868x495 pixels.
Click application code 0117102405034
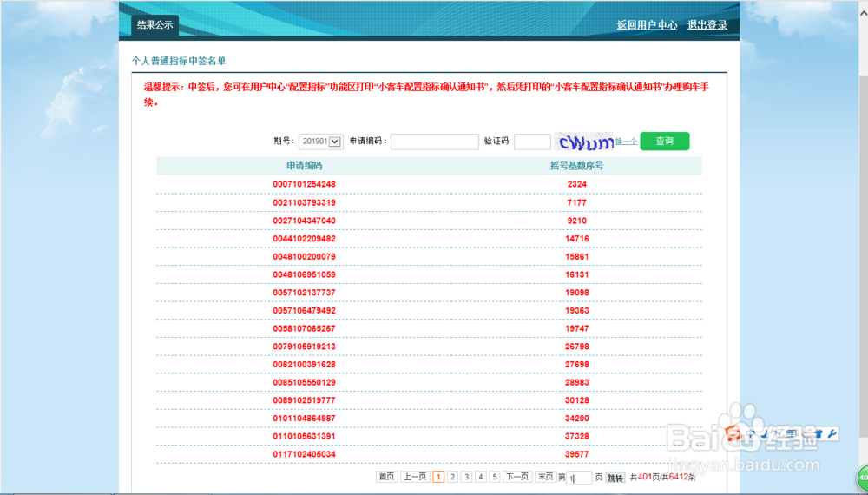click(x=304, y=454)
